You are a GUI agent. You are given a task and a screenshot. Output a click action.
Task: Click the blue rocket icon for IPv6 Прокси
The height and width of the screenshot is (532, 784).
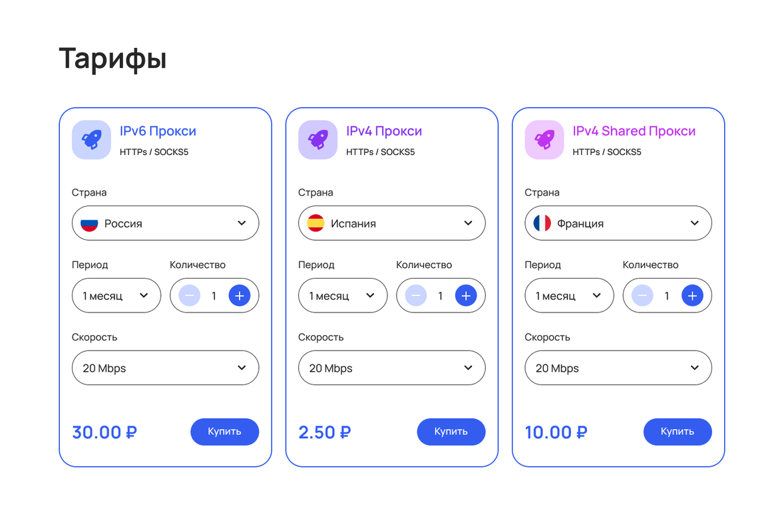pos(91,140)
